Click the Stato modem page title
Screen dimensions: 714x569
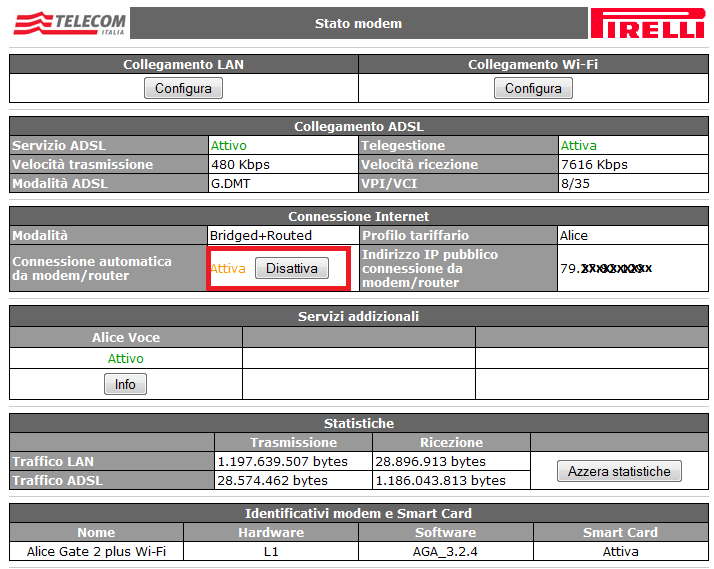tap(358, 23)
